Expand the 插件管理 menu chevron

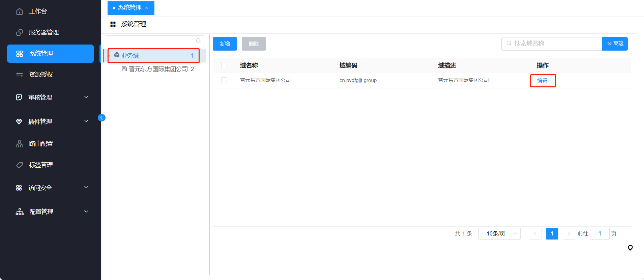click(86, 121)
